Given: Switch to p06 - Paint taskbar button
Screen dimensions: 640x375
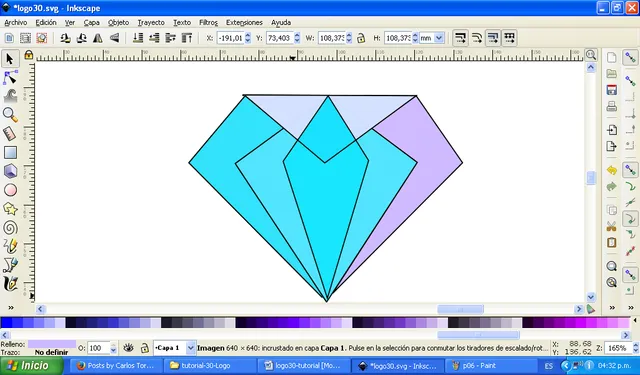Looking at the screenshot, I should click(490, 366).
